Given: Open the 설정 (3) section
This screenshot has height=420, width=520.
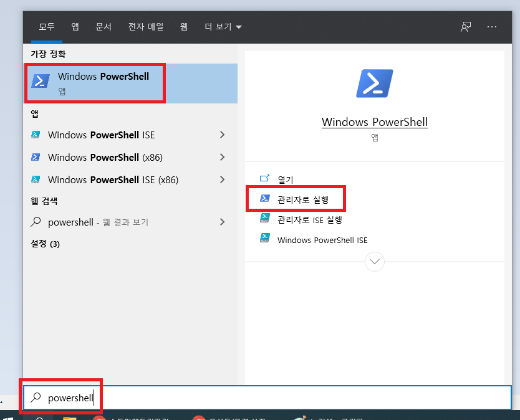Looking at the screenshot, I should pos(45,244).
